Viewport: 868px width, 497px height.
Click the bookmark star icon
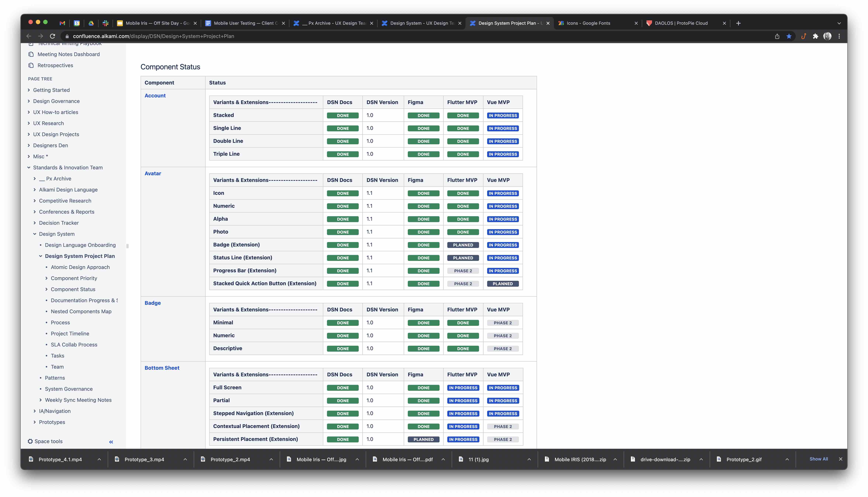[x=789, y=36]
